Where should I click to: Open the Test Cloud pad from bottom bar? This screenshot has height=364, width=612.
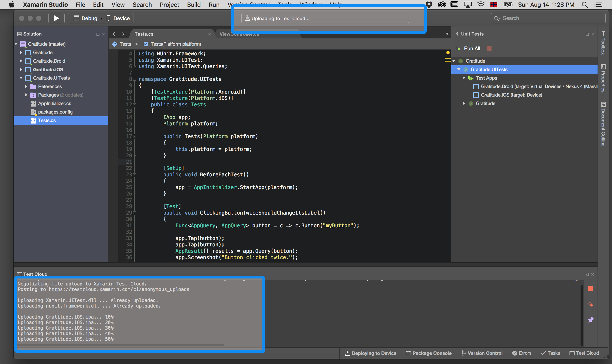pos(584,353)
